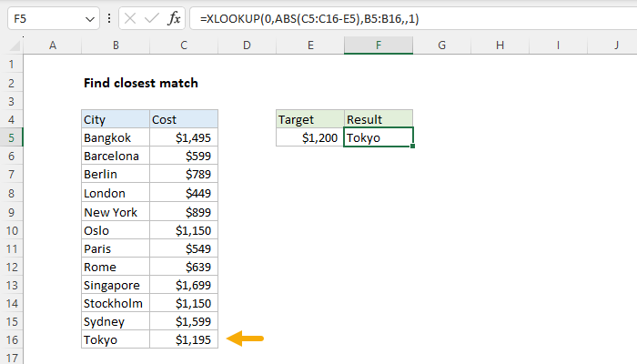Select Stockholm's $1,150 cost cell
The height and width of the screenshot is (364, 637).
[x=184, y=303]
